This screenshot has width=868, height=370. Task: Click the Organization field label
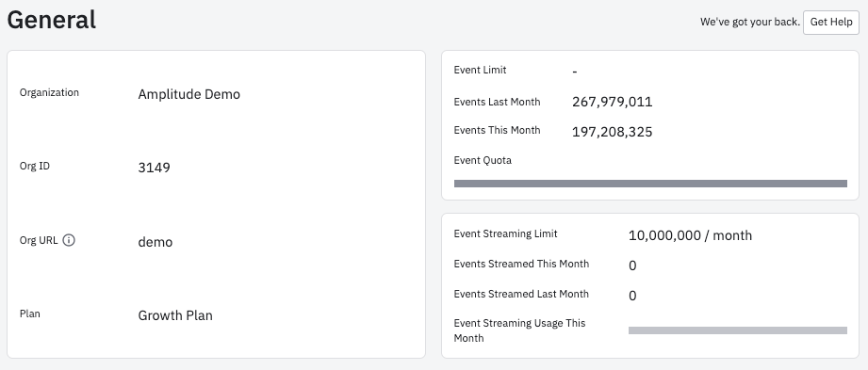[49, 92]
